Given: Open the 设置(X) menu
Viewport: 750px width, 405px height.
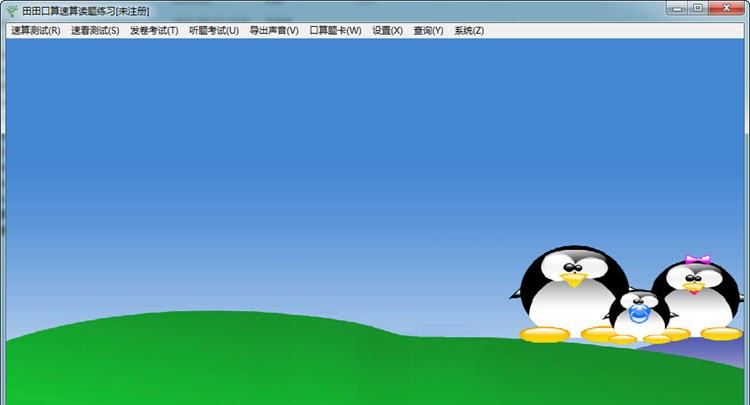Looking at the screenshot, I should point(387,31).
